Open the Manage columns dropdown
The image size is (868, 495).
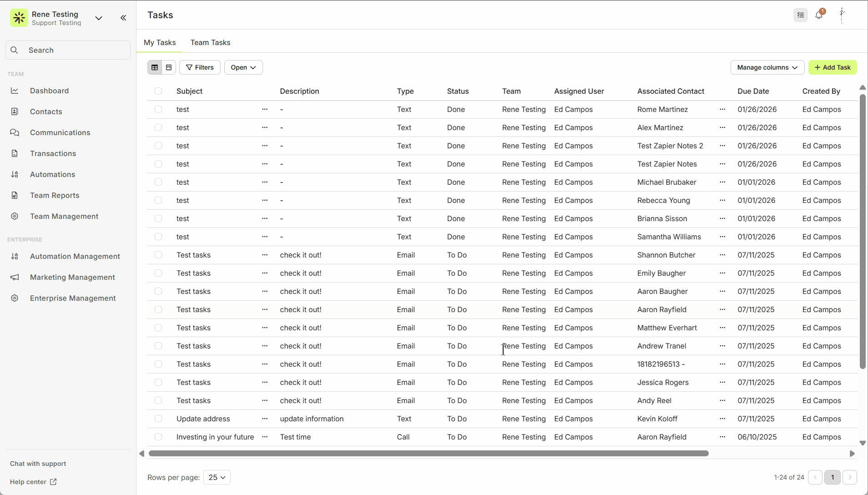click(x=767, y=67)
